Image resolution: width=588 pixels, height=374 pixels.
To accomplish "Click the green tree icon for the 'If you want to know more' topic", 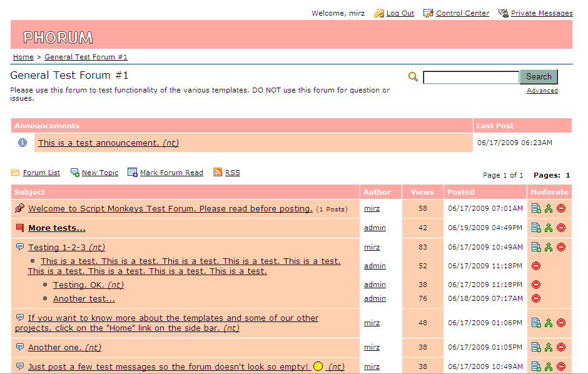I will 549,323.
